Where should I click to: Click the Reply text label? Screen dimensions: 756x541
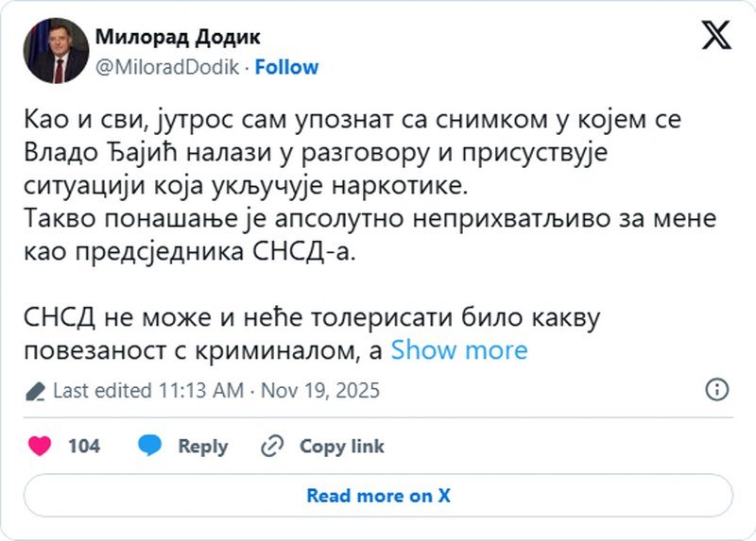(x=203, y=447)
